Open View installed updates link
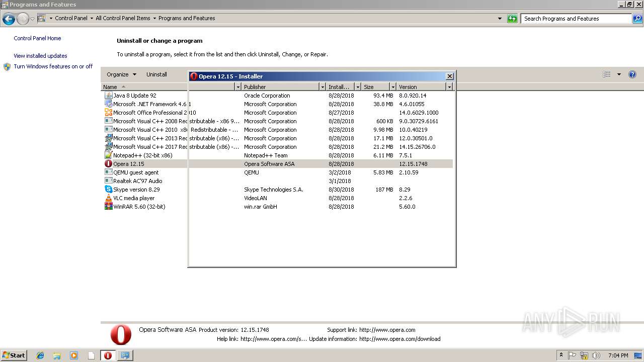 [x=40, y=56]
